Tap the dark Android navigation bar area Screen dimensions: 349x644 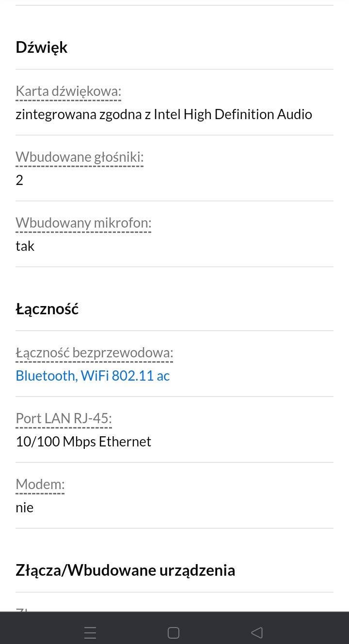(174, 628)
